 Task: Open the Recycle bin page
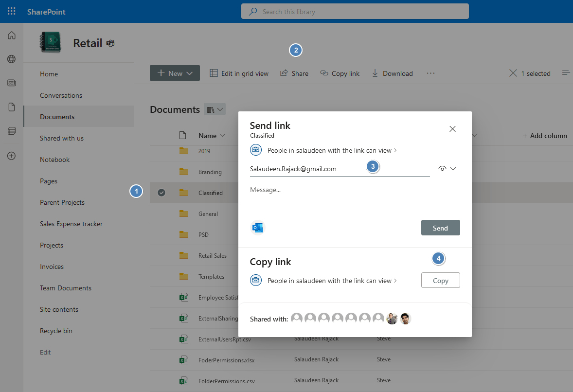(x=55, y=330)
